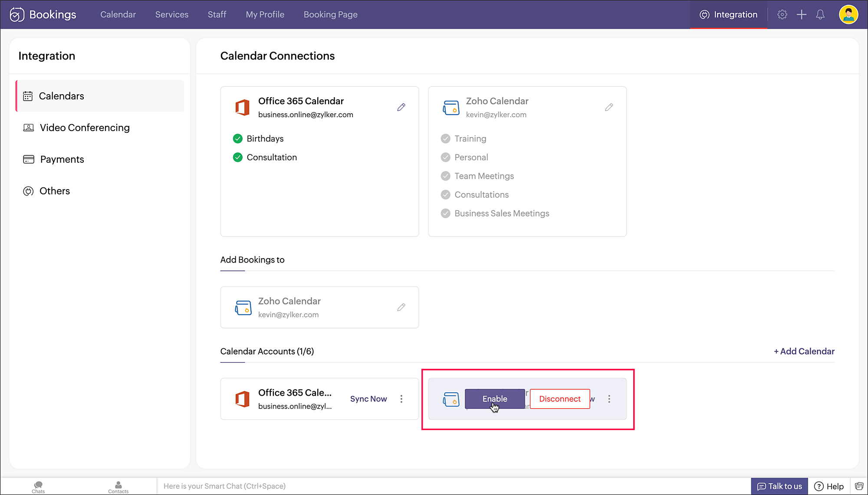Viewport: 868px width, 495px height.
Task: Open My Profile tab
Action: pos(265,14)
